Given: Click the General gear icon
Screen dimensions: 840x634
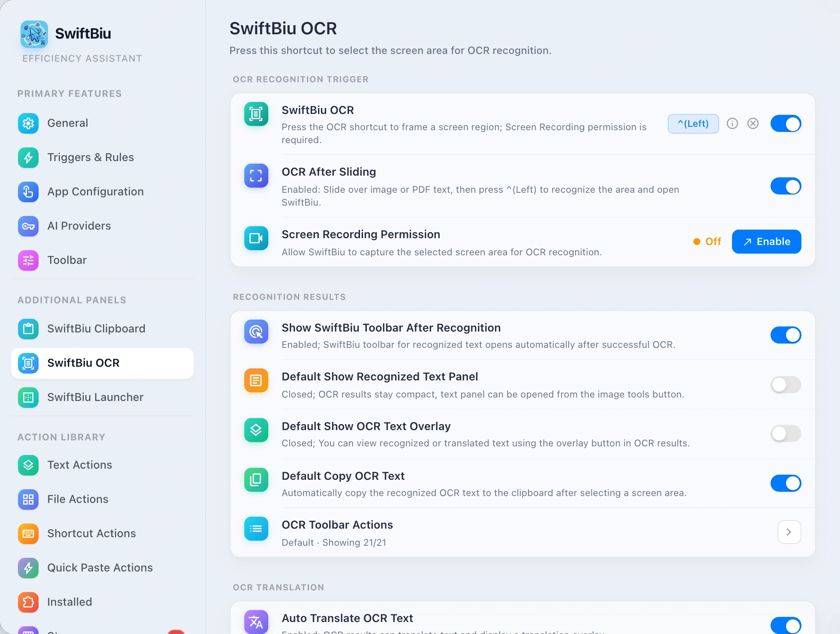Looking at the screenshot, I should coord(28,123).
